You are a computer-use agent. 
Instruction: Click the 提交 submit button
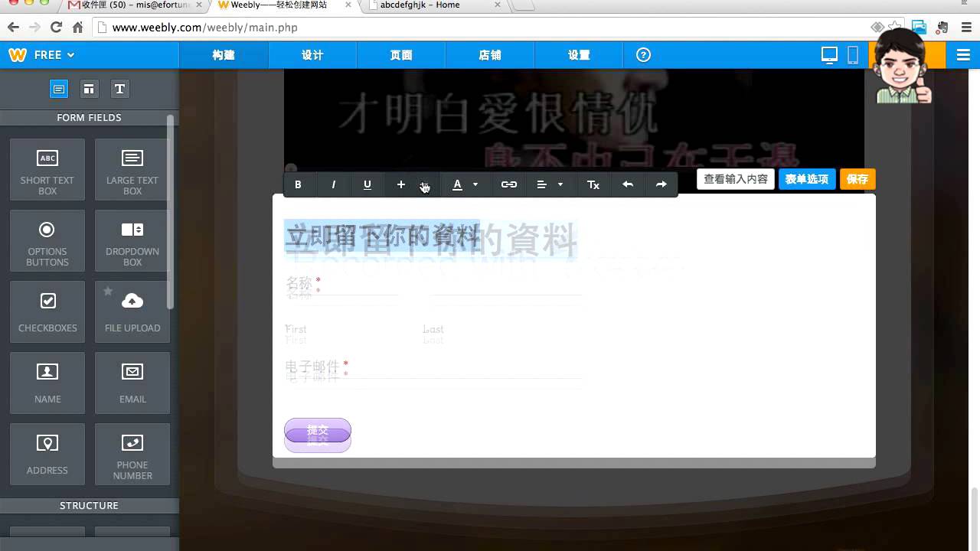318,430
